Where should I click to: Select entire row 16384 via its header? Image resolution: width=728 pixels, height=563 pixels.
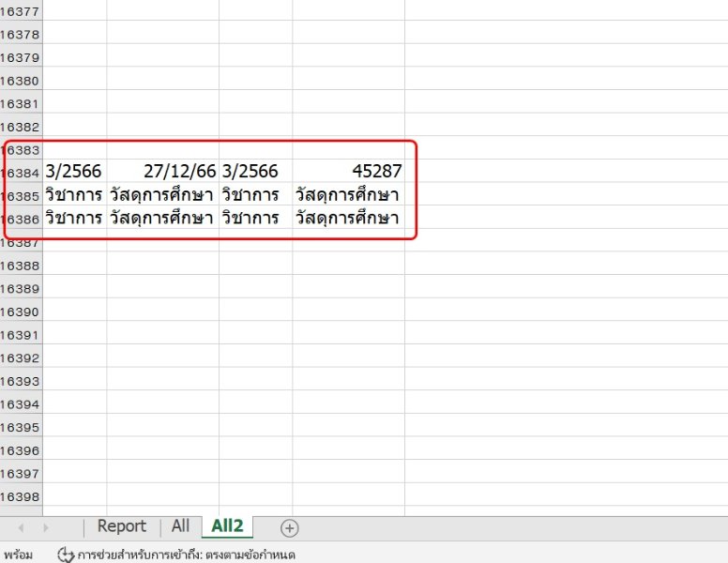pyautogui.click(x=20, y=173)
